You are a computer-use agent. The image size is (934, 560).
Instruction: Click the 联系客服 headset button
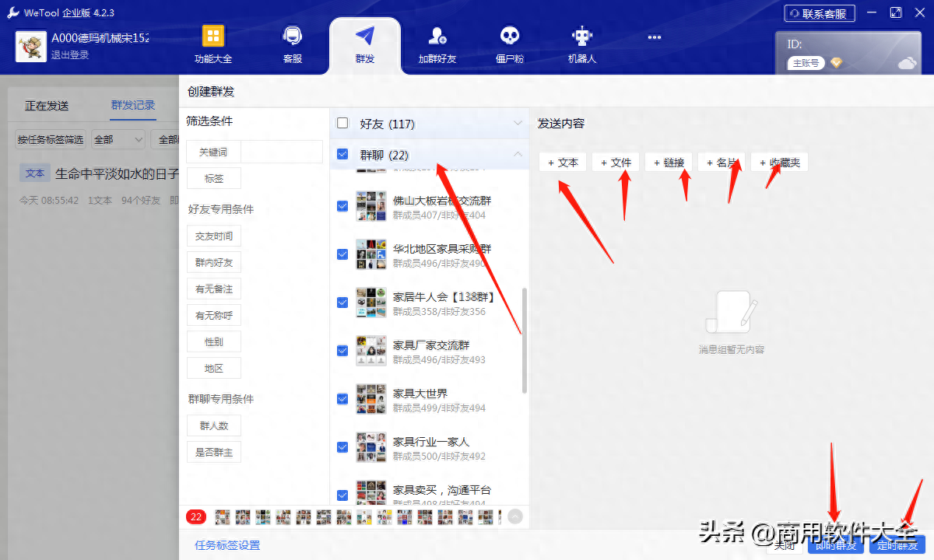(819, 12)
